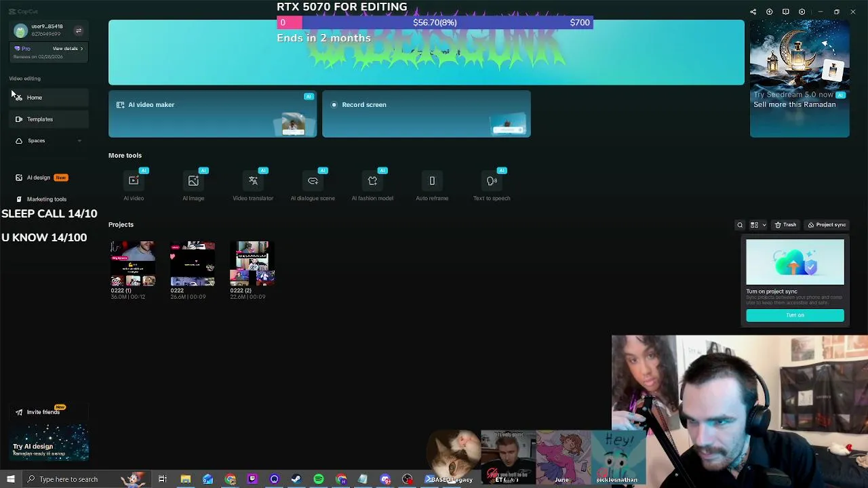
Task: Click the Pro badge label
Action: (22, 49)
